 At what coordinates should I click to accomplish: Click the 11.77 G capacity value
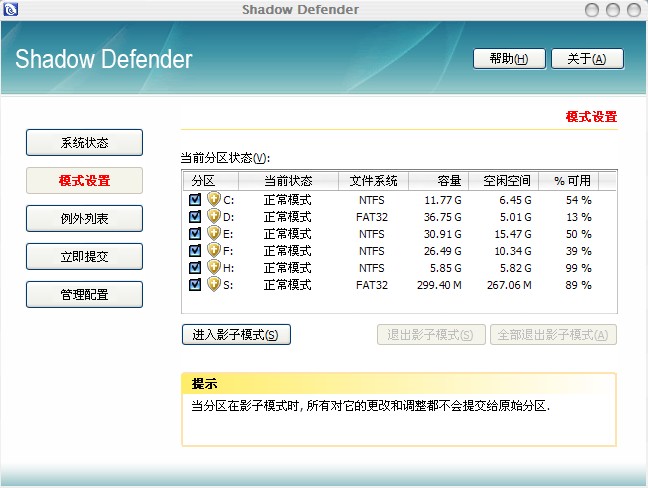pyautogui.click(x=443, y=200)
